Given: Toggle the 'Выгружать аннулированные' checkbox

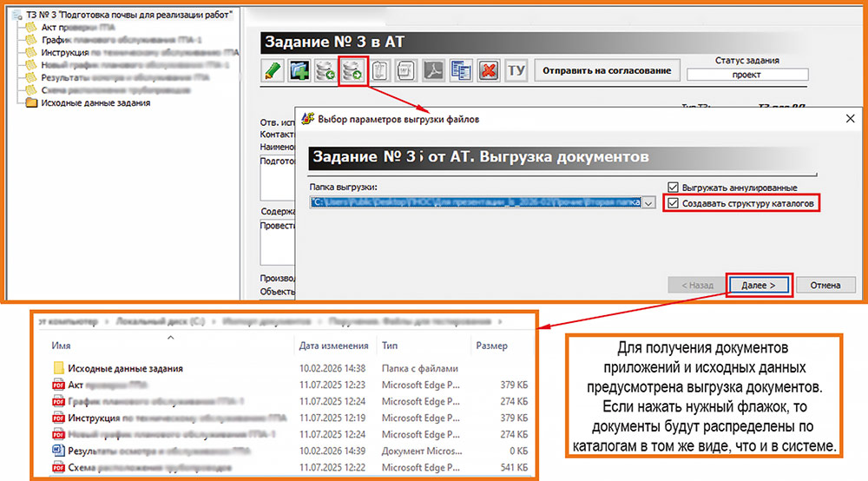Looking at the screenshot, I should click(x=673, y=188).
